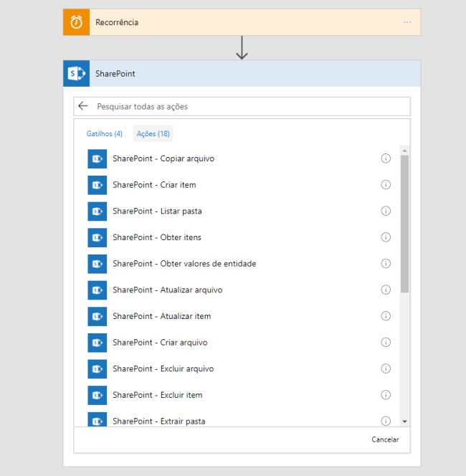This screenshot has height=476, width=466.
Task: Show info for Listar pasta action
Action: (386, 211)
